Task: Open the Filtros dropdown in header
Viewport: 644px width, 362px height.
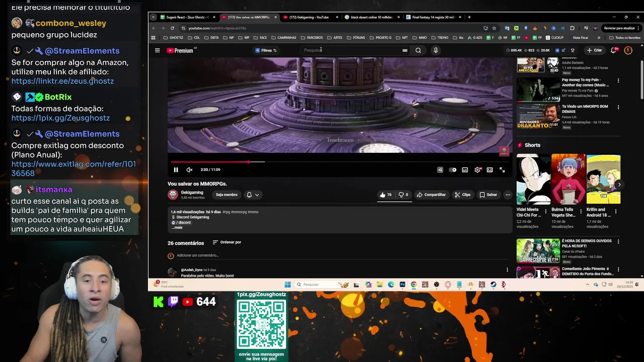Action: pos(266,50)
